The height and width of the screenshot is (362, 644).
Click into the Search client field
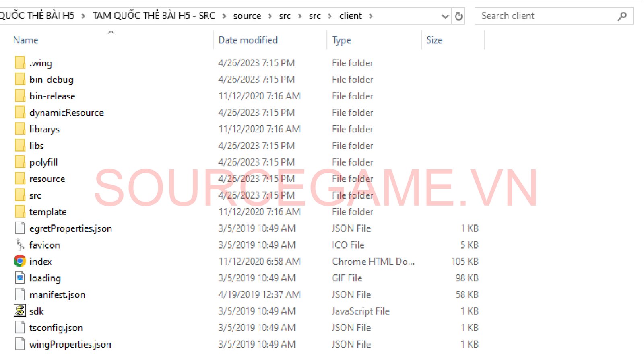pos(547,16)
